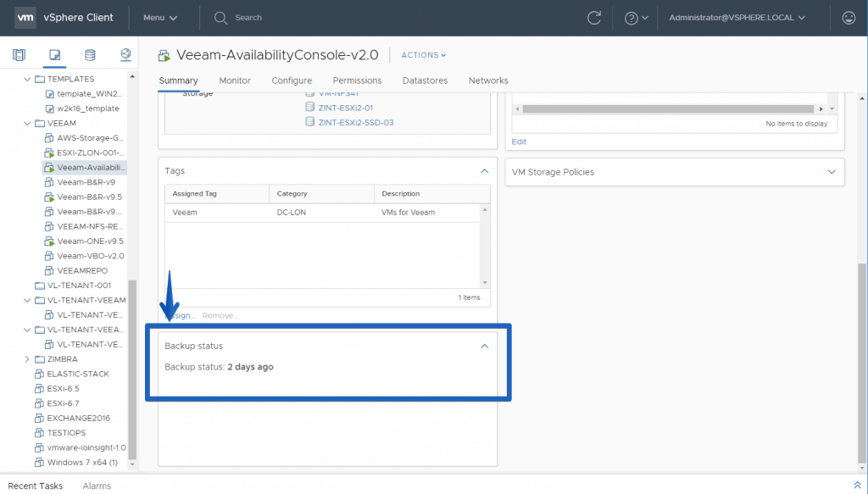
Task: Click the TESTIOPS VM icon
Action: pos(39,433)
